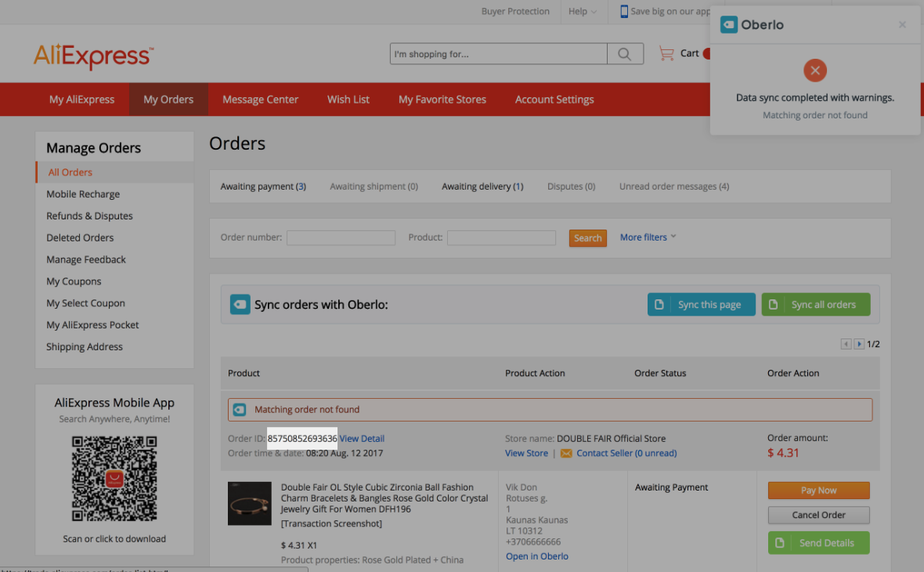Viewport: 924px width, 572px height.
Task: Click the Save big on our app link
Action: [x=670, y=11]
